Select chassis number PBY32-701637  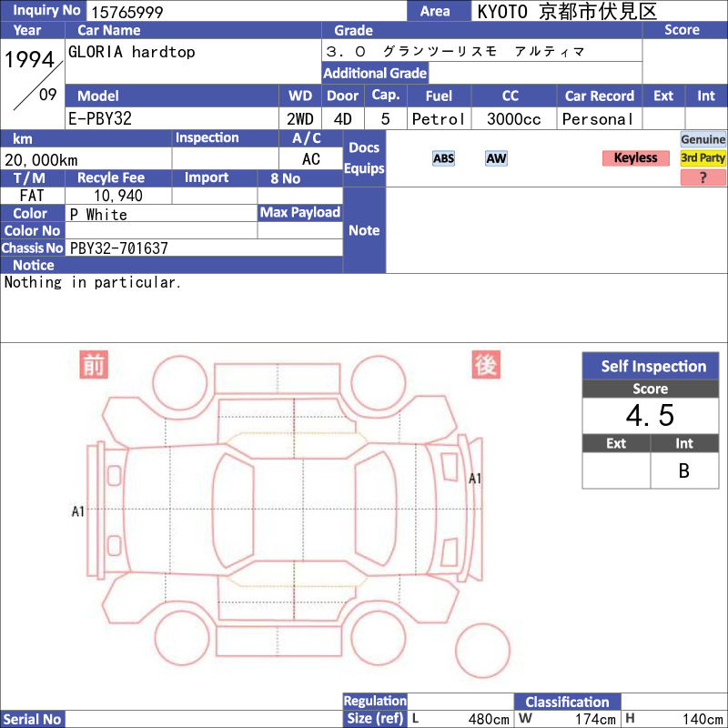coord(119,248)
